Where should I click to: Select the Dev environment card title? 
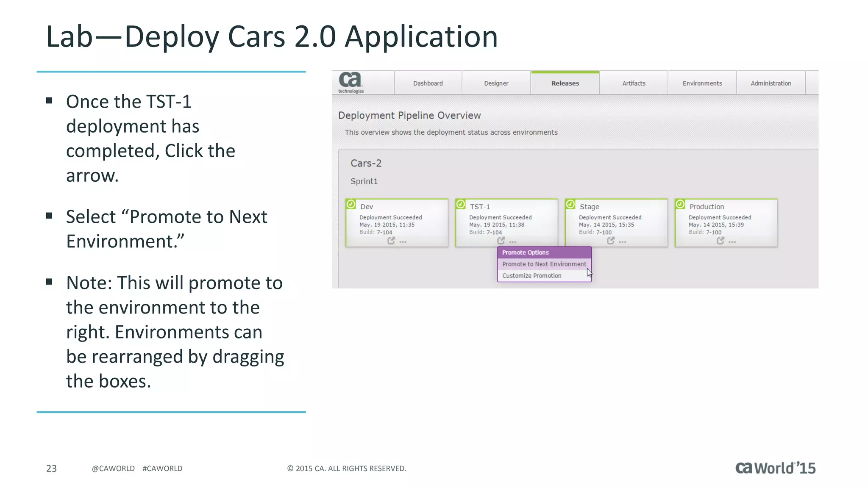[367, 207]
